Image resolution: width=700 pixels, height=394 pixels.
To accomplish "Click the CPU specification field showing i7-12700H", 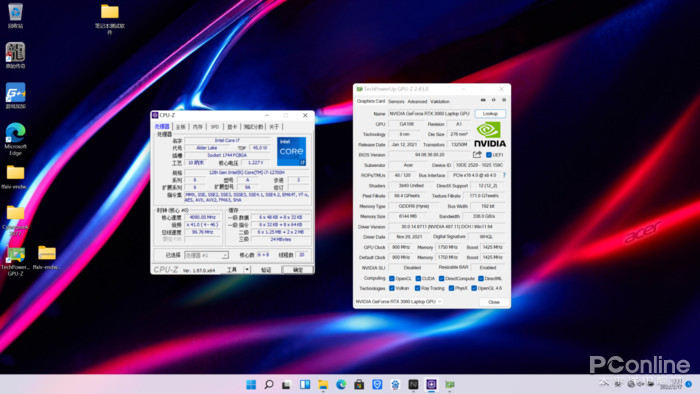I will tap(247, 172).
